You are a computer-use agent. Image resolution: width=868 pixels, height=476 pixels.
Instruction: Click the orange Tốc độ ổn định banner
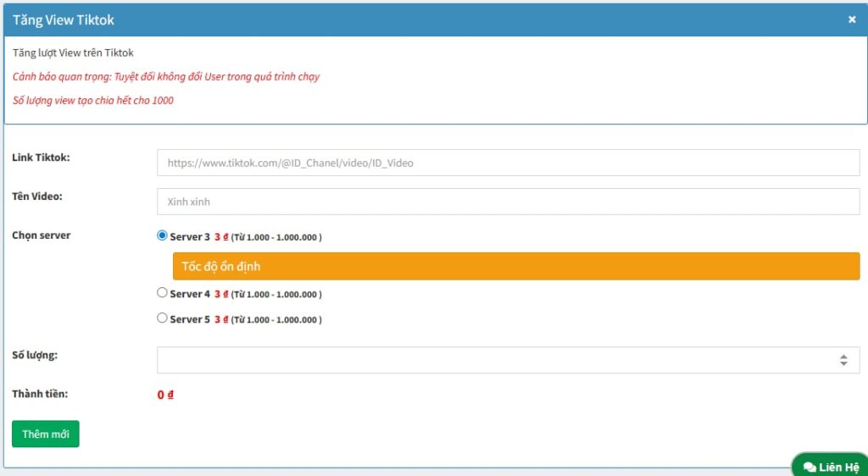516,267
